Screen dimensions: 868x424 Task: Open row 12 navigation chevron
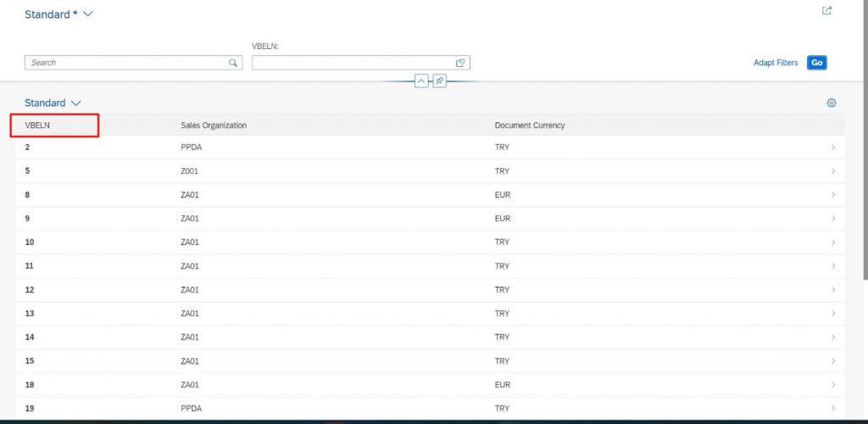coord(833,290)
